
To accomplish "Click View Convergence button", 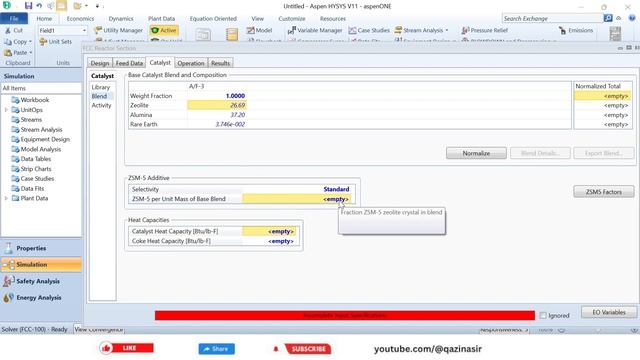I will click(99, 329).
